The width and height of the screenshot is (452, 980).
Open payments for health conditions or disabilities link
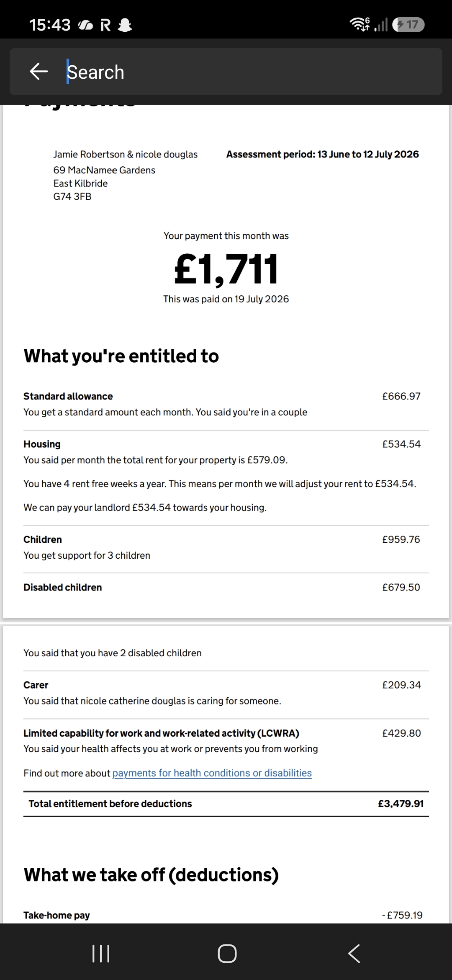(212, 773)
